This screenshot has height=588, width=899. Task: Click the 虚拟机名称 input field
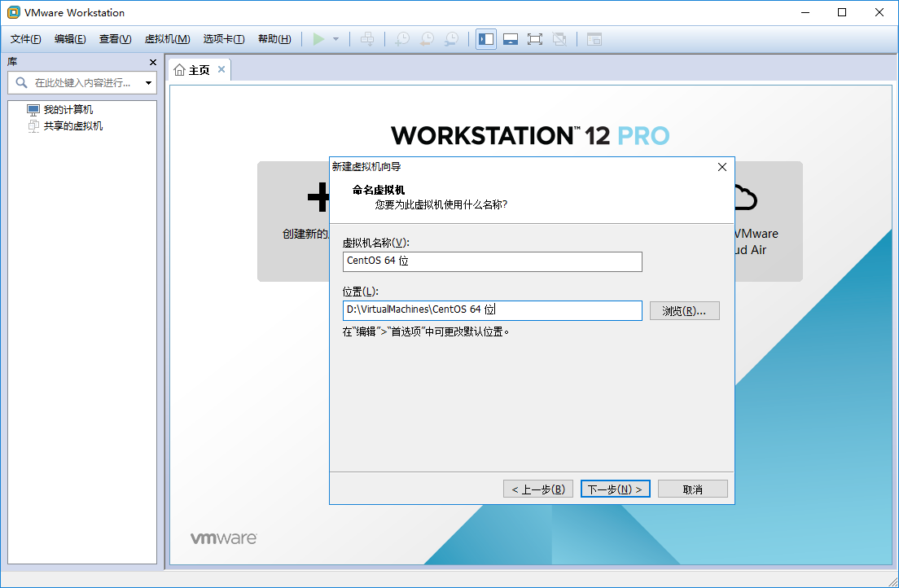point(493,261)
